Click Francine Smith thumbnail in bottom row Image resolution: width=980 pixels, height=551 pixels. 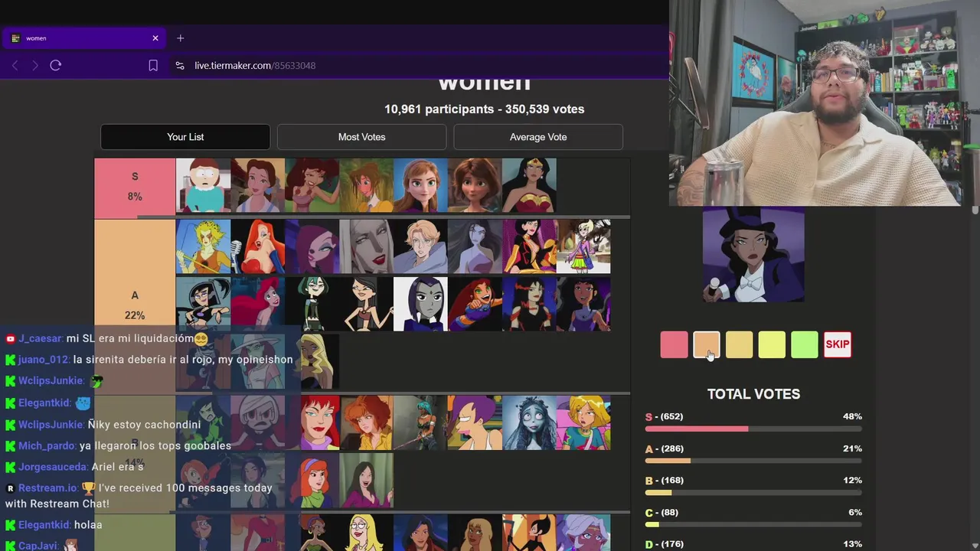[366, 533]
